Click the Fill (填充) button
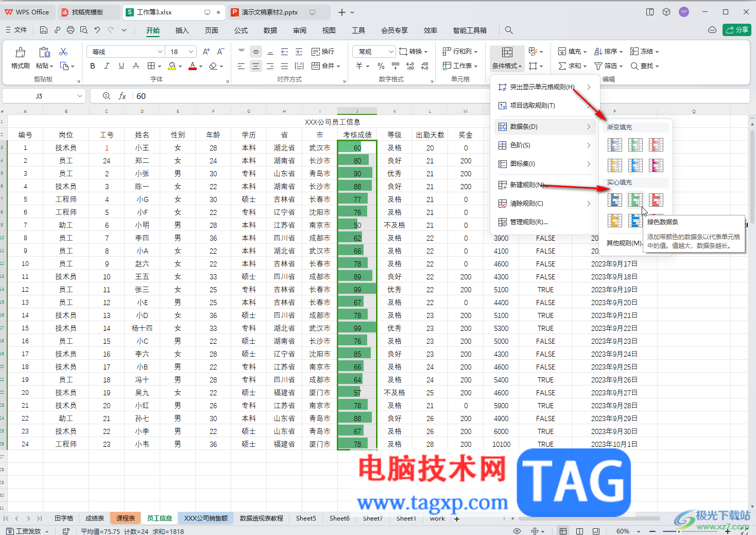 pos(573,52)
